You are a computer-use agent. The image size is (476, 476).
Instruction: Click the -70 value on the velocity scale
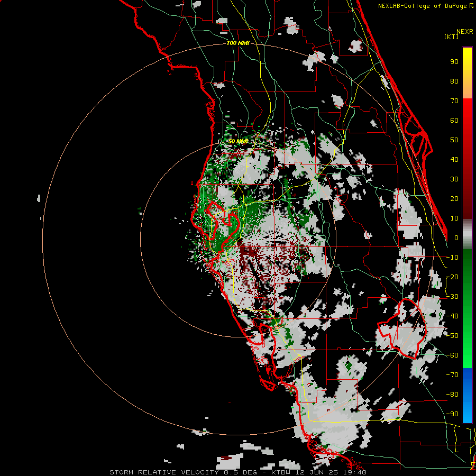coord(452,375)
